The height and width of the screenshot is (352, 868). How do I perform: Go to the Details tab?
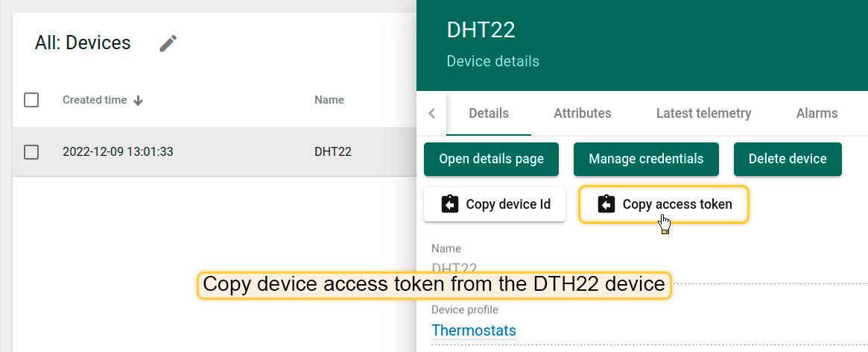coord(489,113)
